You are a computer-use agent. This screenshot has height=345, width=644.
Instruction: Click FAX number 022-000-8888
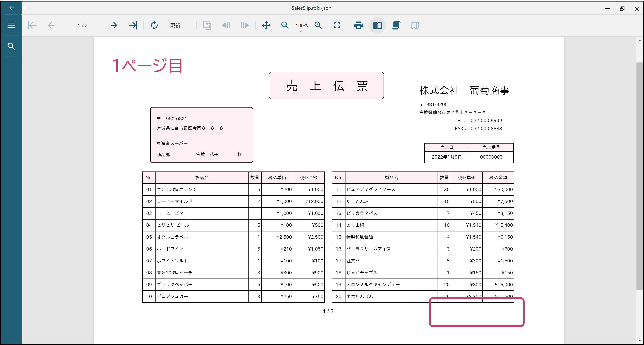tap(486, 129)
